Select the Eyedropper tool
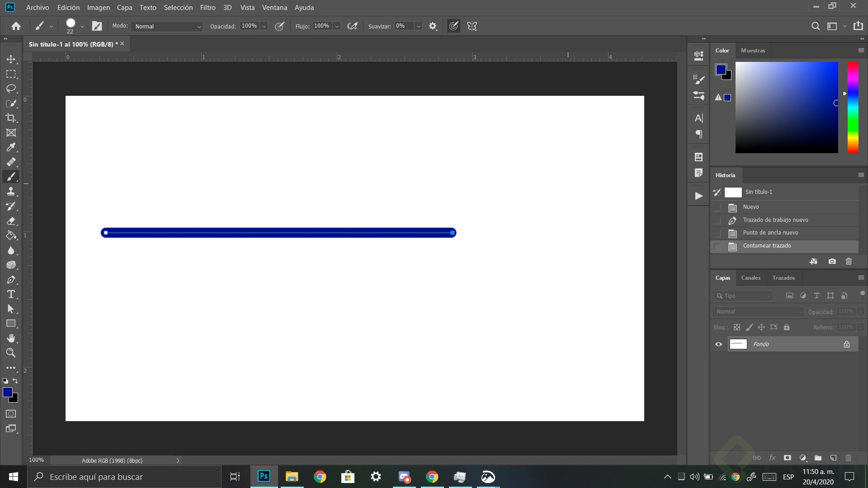The width and height of the screenshot is (868, 488). [x=11, y=147]
